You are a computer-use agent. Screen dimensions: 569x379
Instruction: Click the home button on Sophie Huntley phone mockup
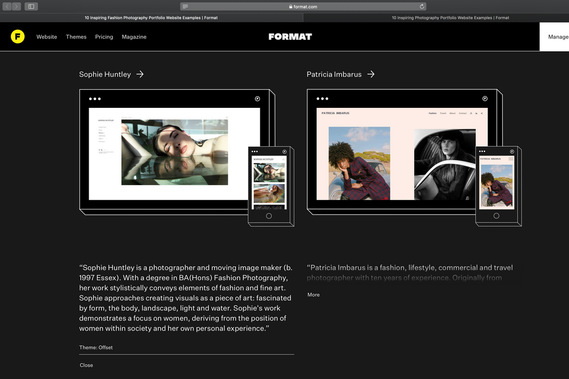[269, 216]
